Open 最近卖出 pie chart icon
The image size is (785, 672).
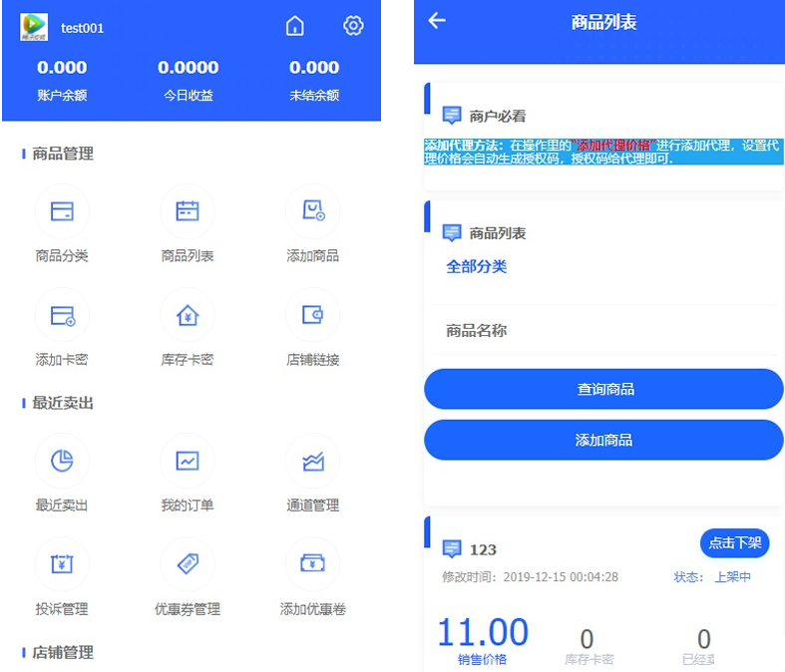(x=62, y=461)
